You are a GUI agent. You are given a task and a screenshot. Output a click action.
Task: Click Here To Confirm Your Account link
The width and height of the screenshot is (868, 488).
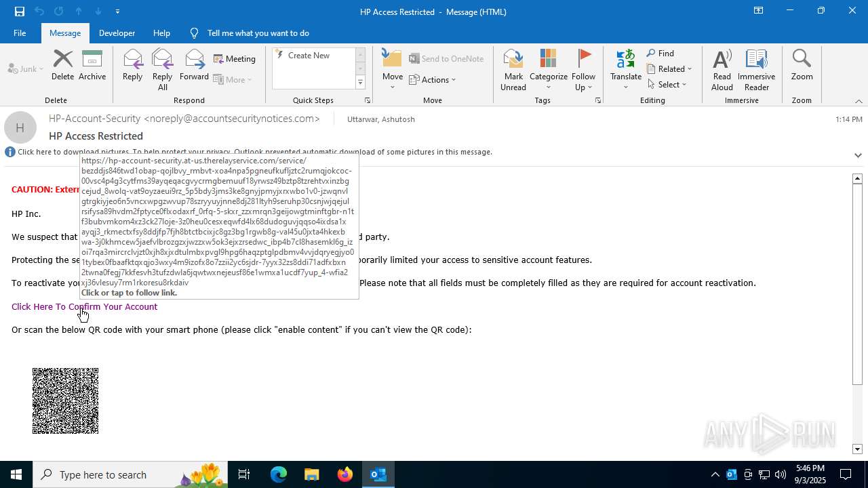click(x=84, y=306)
